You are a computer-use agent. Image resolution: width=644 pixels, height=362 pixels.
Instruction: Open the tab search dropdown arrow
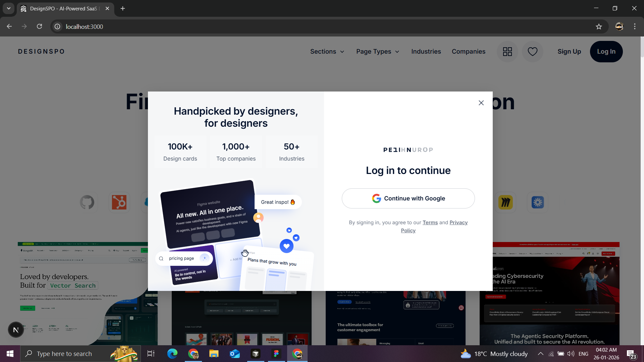point(9,8)
